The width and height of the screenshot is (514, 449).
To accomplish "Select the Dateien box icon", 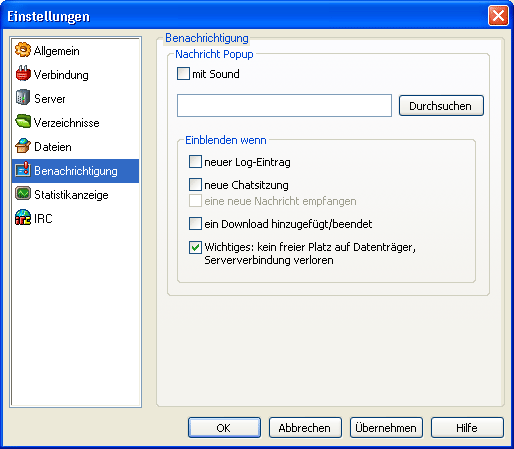I will (x=23, y=146).
